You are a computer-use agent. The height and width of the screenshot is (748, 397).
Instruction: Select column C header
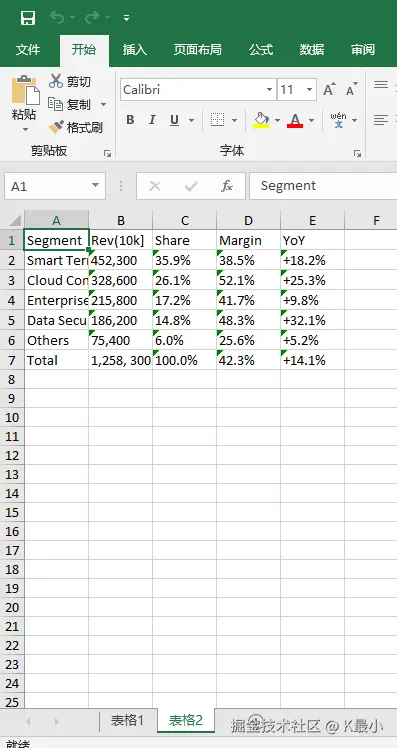[x=185, y=220]
